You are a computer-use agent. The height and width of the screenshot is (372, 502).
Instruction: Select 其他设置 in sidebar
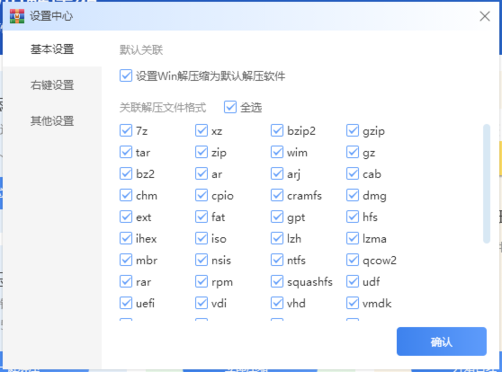(52, 121)
